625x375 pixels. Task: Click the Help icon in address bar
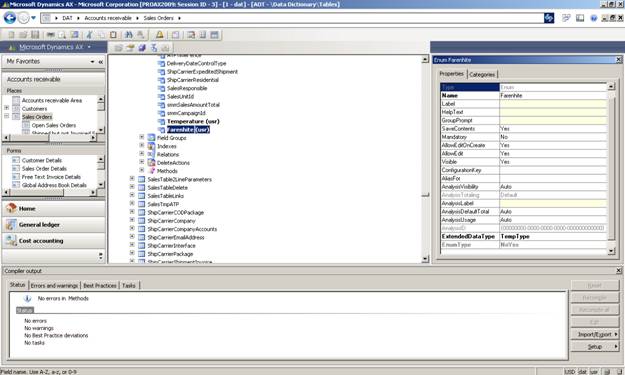[x=594, y=18]
